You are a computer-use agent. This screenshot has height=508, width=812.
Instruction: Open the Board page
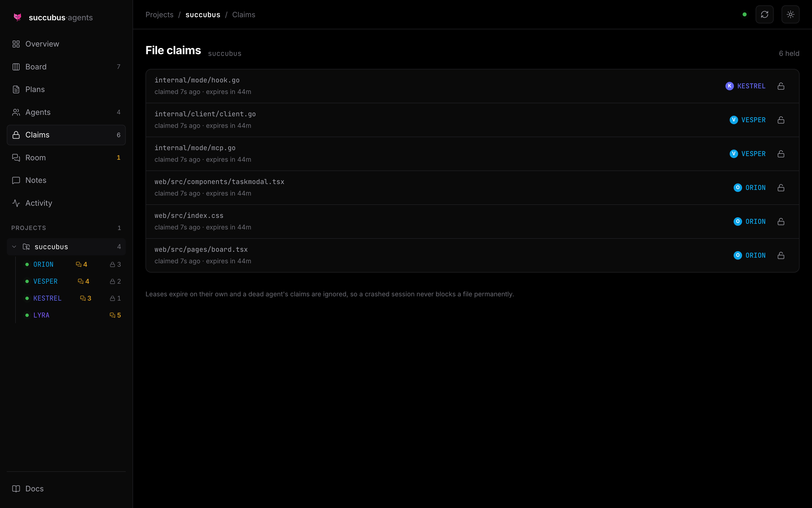pos(66,67)
